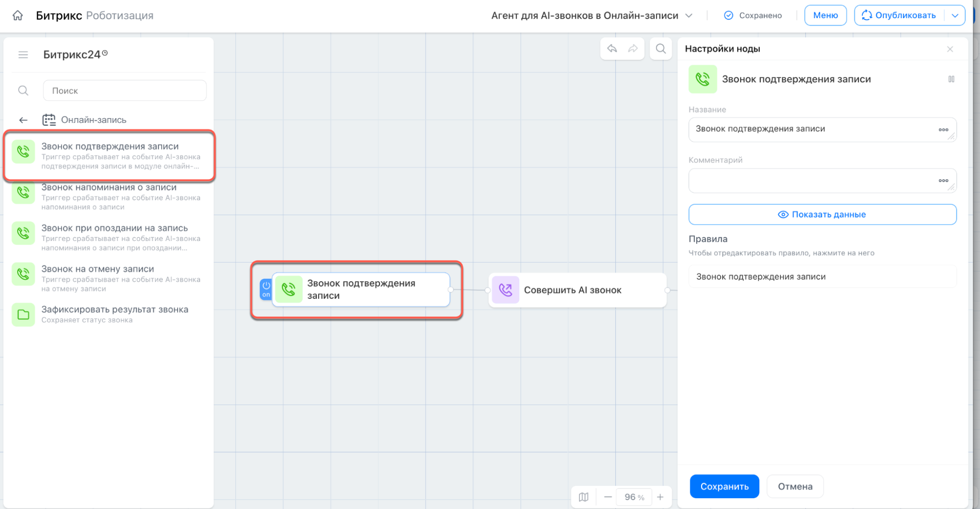Open the Опубликовать dropdown arrow
This screenshot has height=509, width=980.
[x=955, y=16]
